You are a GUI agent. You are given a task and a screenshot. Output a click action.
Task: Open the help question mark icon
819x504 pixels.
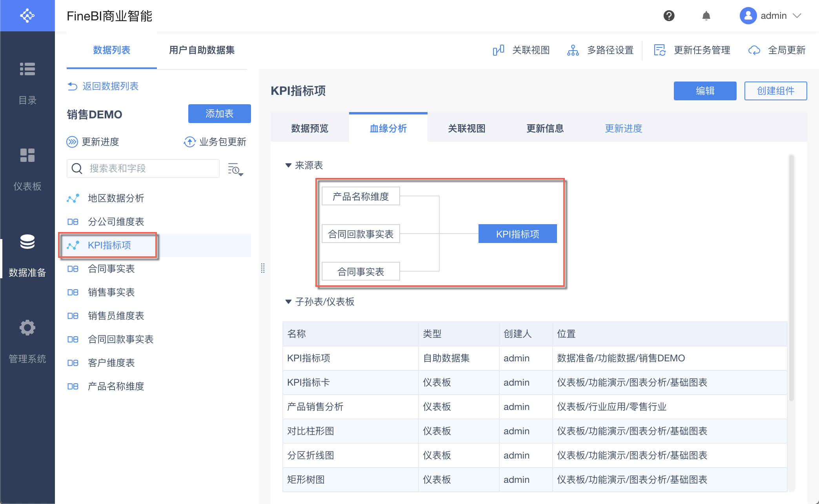click(x=669, y=16)
